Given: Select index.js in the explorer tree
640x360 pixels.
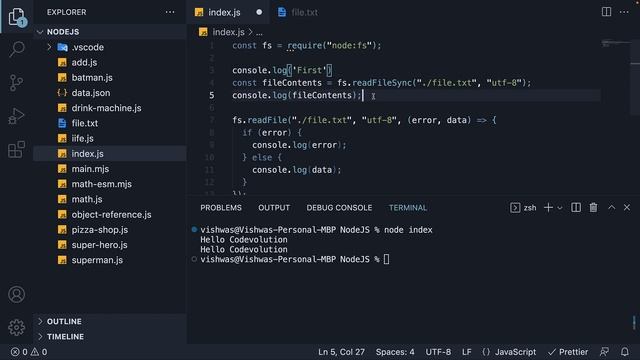Looking at the screenshot, I should [110, 153].
